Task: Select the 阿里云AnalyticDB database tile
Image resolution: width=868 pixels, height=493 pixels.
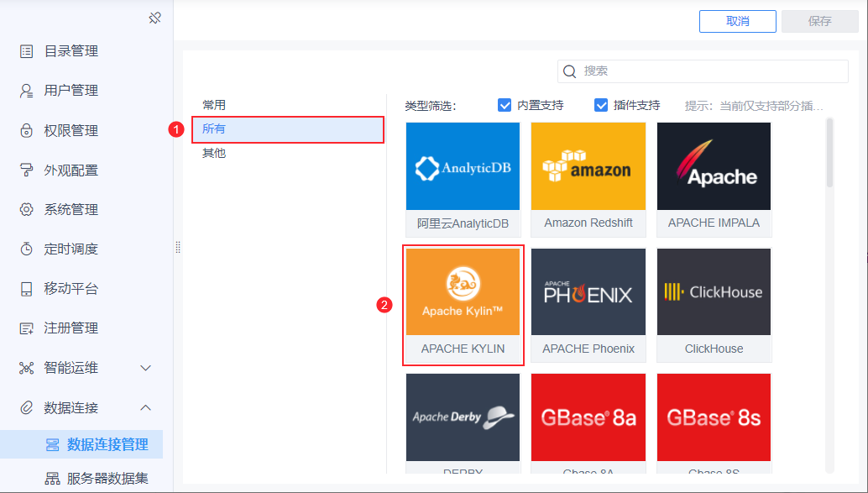Action: tap(463, 180)
